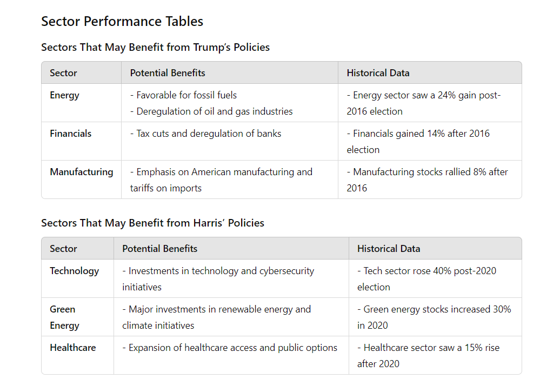Select the Manufacturing row label
The image size is (560, 392).
pyautogui.click(x=82, y=172)
